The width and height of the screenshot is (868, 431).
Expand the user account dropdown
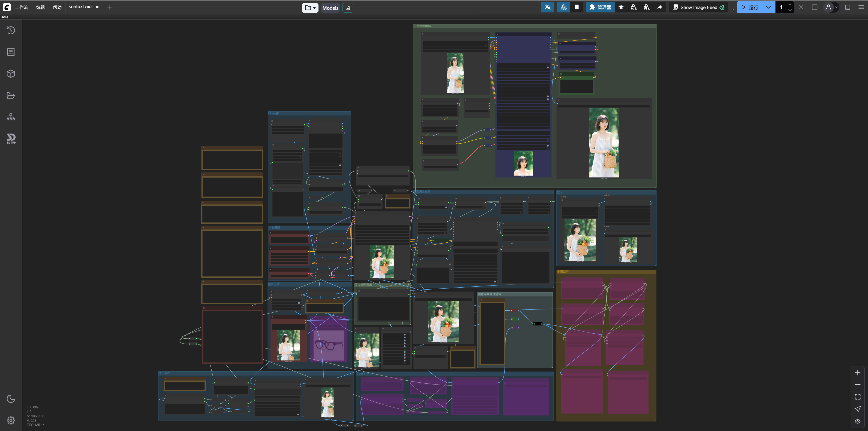[x=836, y=7]
